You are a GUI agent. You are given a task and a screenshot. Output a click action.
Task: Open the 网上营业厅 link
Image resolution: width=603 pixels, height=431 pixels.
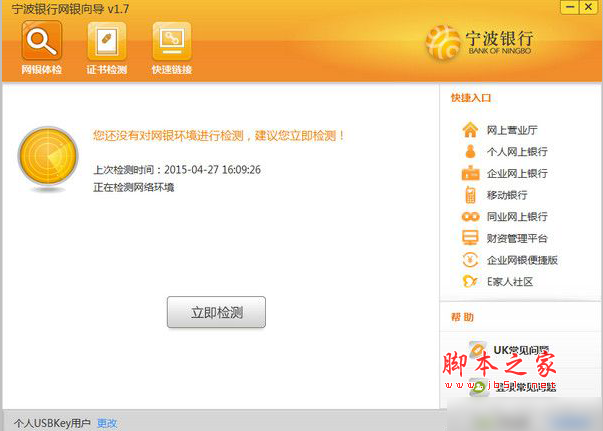(512, 130)
